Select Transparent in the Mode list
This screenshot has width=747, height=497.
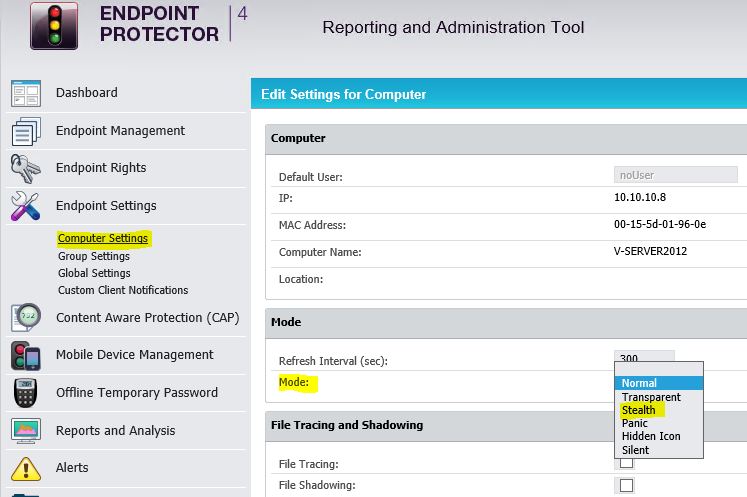(650, 397)
